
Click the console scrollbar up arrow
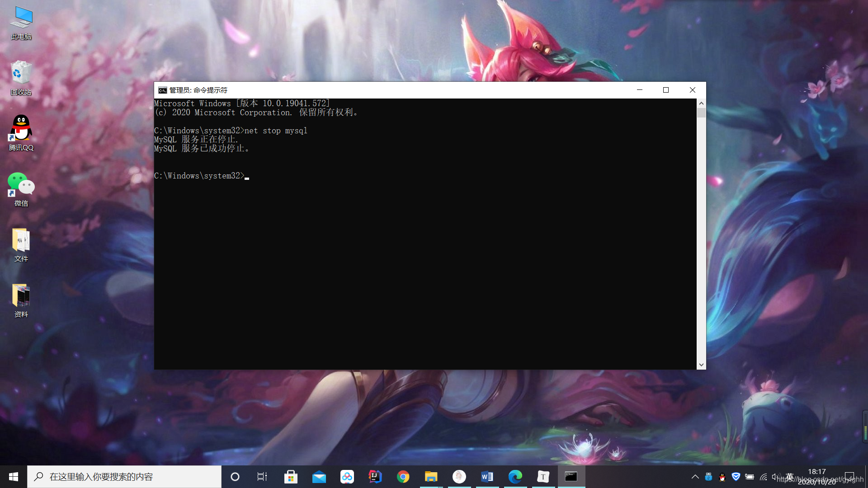tap(701, 103)
